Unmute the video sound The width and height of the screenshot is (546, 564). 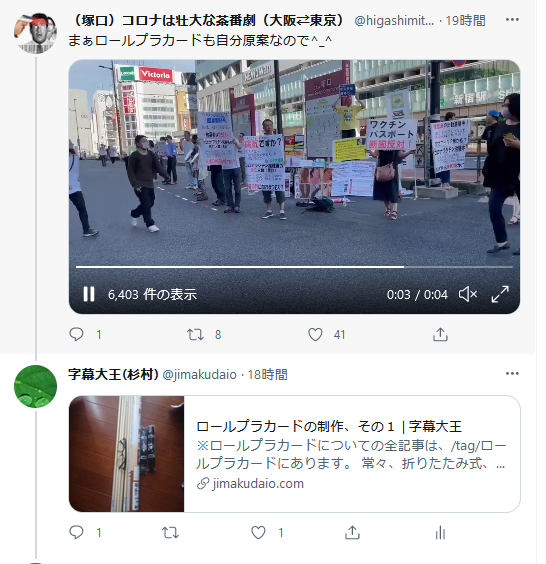click(468, 294)
